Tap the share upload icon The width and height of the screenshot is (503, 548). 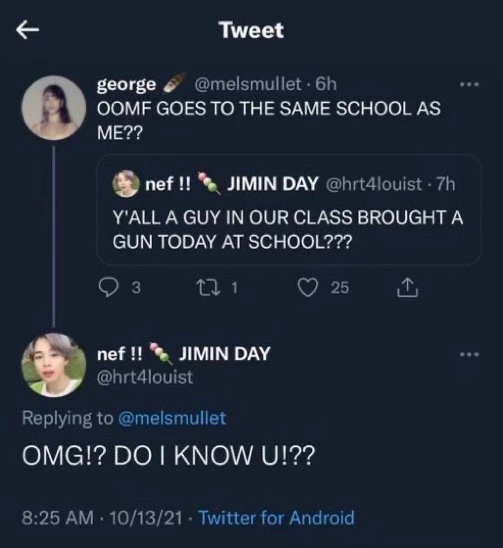[407, 287]
